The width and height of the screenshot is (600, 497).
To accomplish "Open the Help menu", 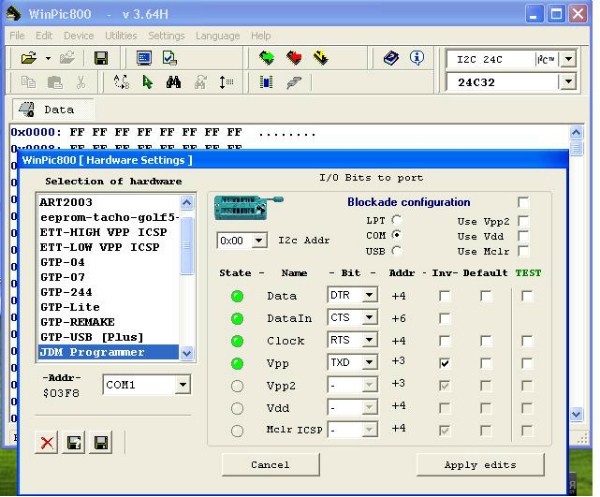I will click(x=261, y=36).
